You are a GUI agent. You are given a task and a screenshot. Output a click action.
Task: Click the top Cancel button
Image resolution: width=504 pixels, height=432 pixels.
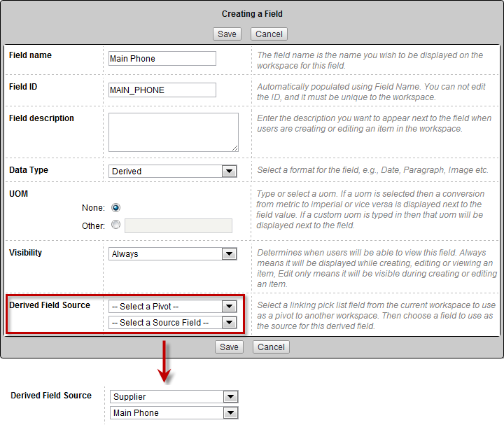[269, 34]
